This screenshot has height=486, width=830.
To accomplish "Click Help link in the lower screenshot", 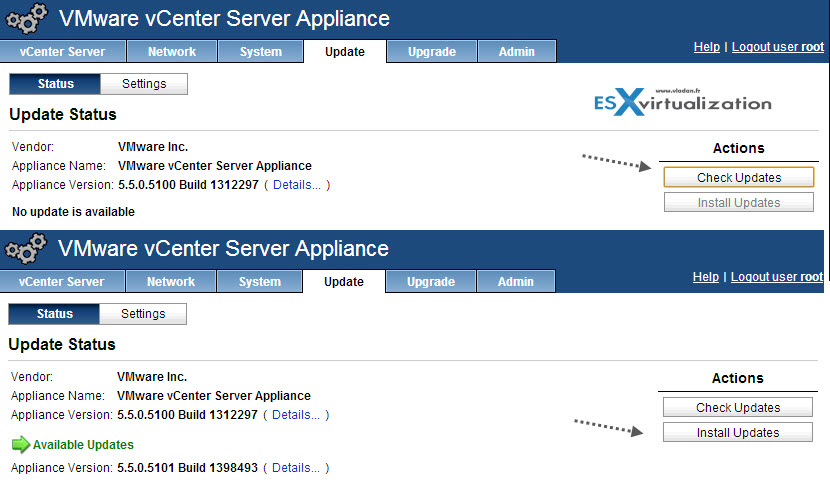I will click(x=706, y=276).
